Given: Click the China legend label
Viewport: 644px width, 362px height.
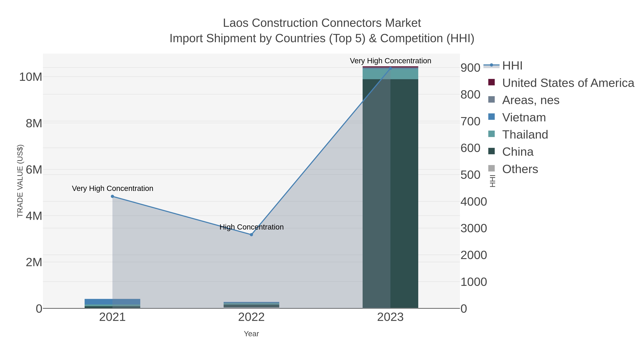Looking at the screenshot, I should coord(518,152).
